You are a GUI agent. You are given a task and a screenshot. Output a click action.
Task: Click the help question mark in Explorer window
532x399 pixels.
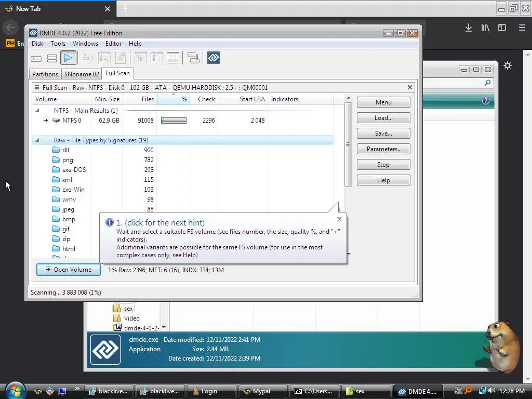click(x=486, y=101)
